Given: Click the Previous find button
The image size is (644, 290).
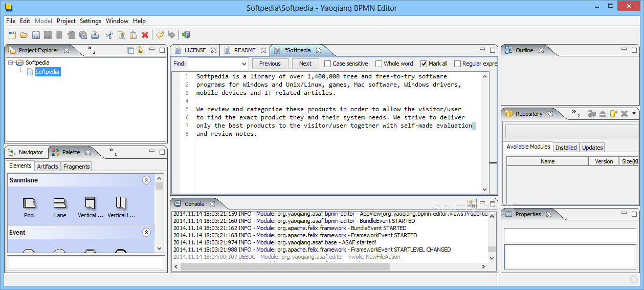Looking at the screenshot, I should (x=270, y=64).
